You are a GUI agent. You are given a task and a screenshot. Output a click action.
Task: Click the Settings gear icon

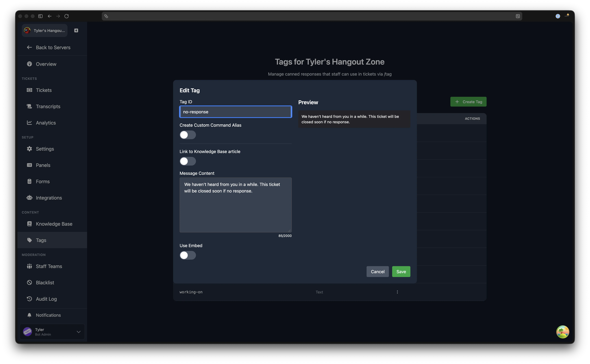point(29,149)
